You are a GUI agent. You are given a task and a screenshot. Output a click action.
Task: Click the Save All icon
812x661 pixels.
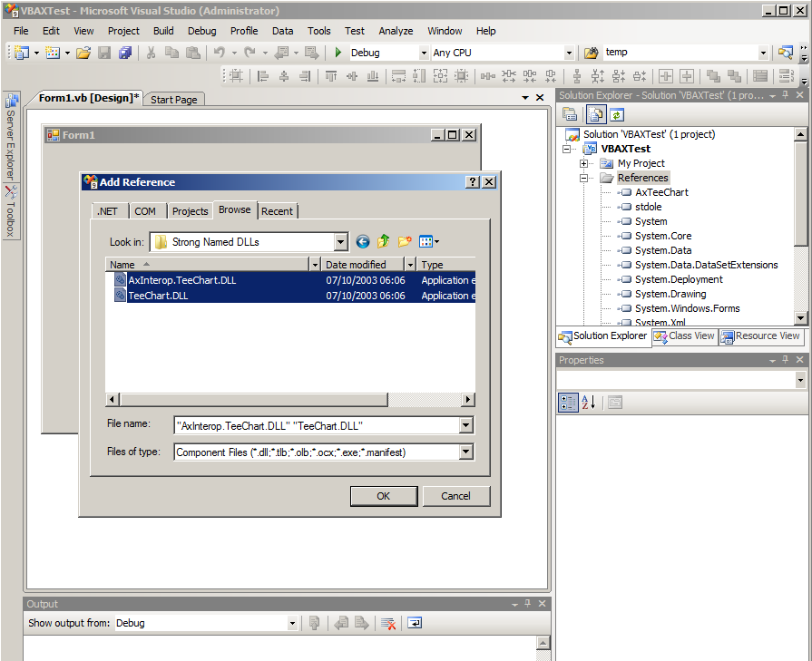pyautogui.click(x=125, y=53)
